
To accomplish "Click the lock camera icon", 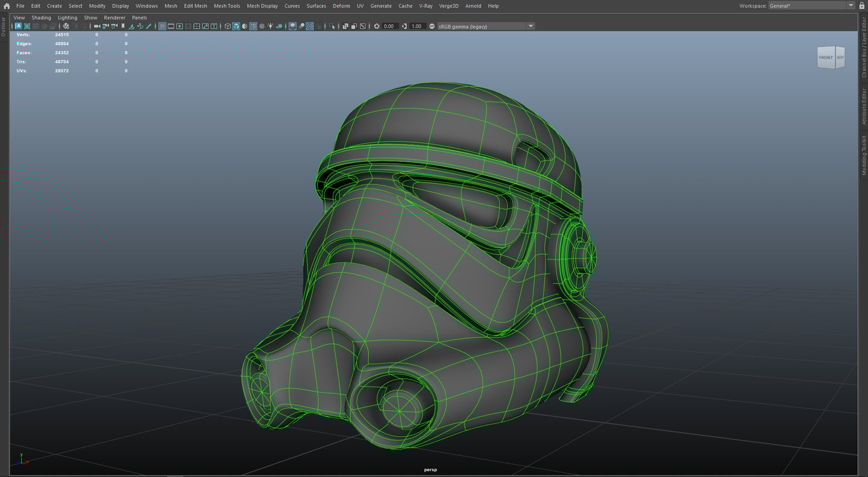I will (105, 26).
